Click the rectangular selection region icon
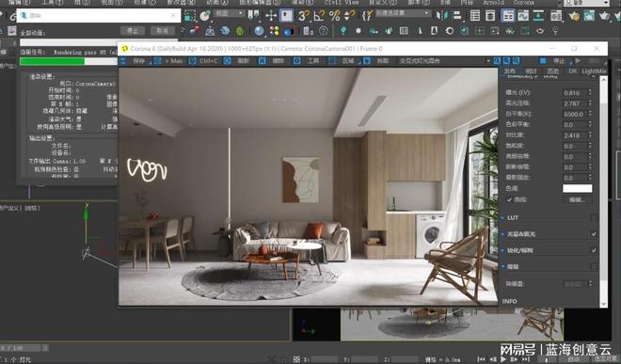Screen dimensions: 621x364 [190, 15]
